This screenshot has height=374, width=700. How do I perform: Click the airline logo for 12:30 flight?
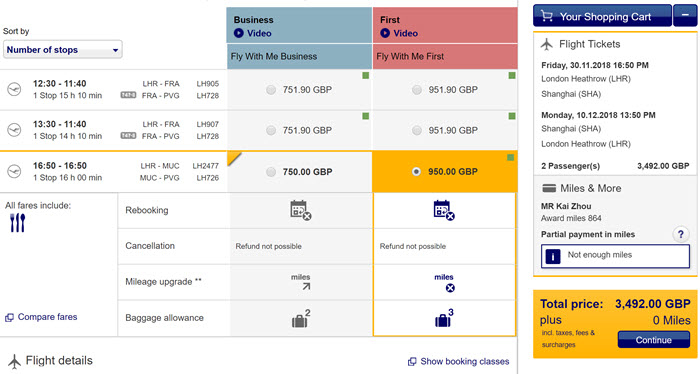click(x=14, y=89)
